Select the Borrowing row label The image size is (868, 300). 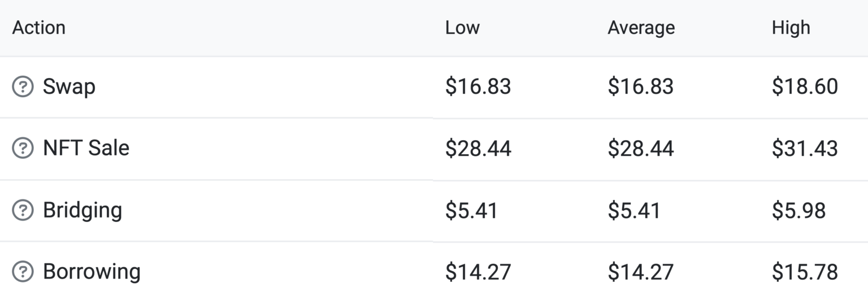click(92, 272)
